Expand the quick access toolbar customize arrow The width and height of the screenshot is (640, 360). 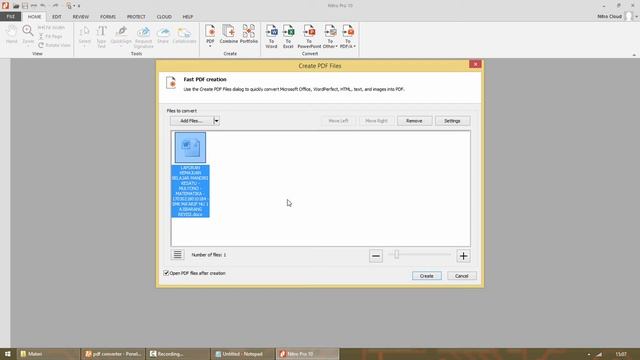[x=79, y=6]
